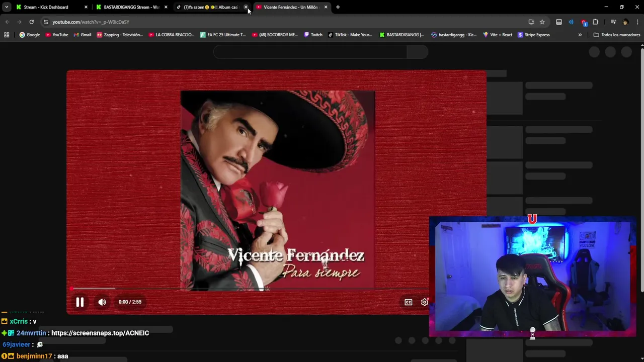Open the Extensions puzzle icon

coord(595,22)
